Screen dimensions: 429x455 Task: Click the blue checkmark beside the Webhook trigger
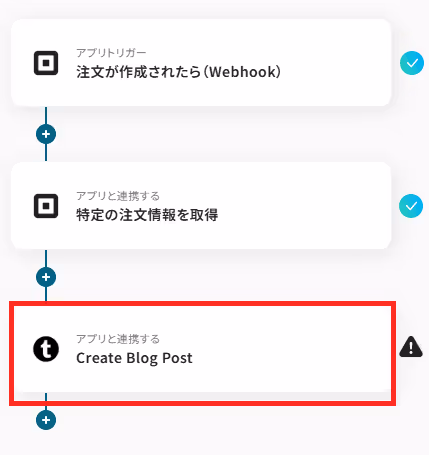412,63
